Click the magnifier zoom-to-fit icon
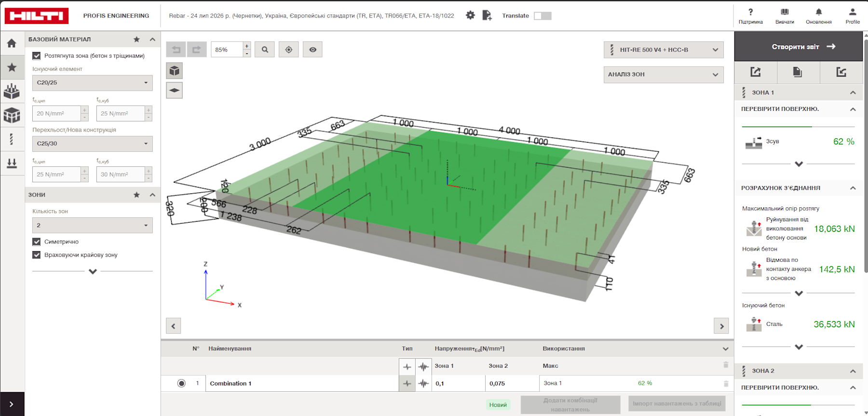The height and width of the screenshot is (416, 868). tap(265, 50)
